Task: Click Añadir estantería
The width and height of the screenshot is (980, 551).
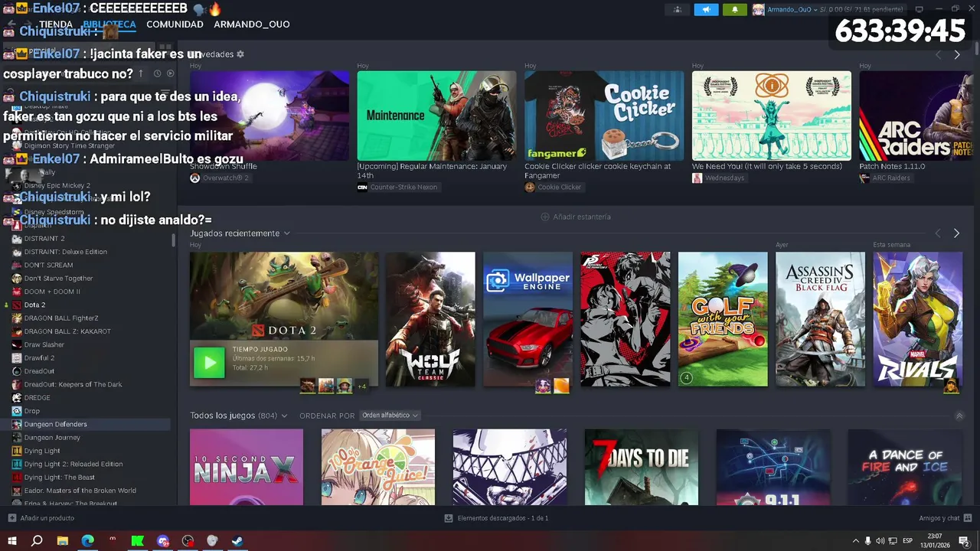Action: tap(582, 217)
